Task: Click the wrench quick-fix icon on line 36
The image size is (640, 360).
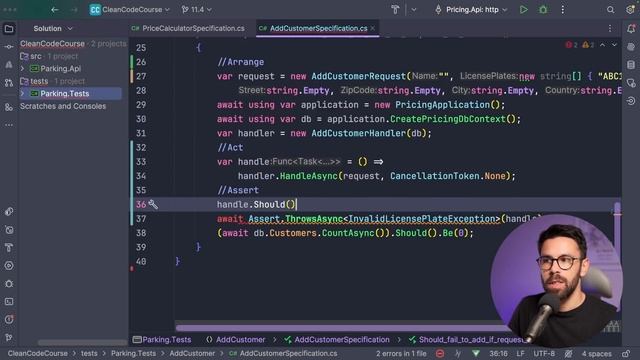Action: [153, 204]
